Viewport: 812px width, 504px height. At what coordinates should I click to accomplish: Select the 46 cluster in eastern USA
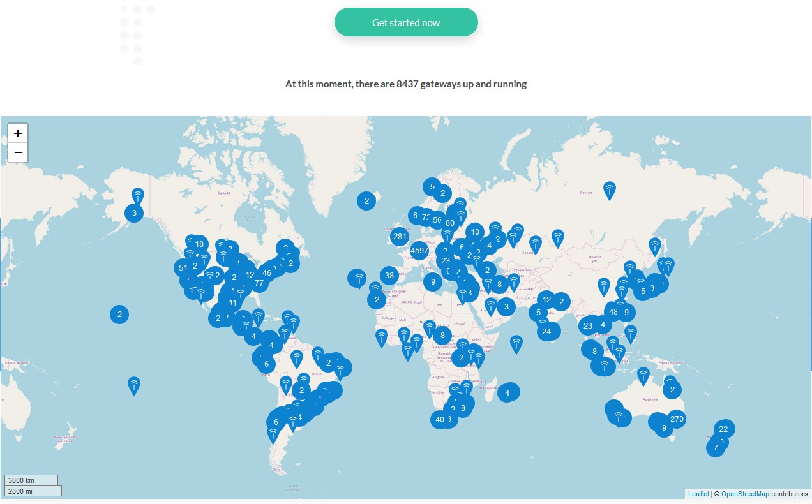(x=267, y=272)
